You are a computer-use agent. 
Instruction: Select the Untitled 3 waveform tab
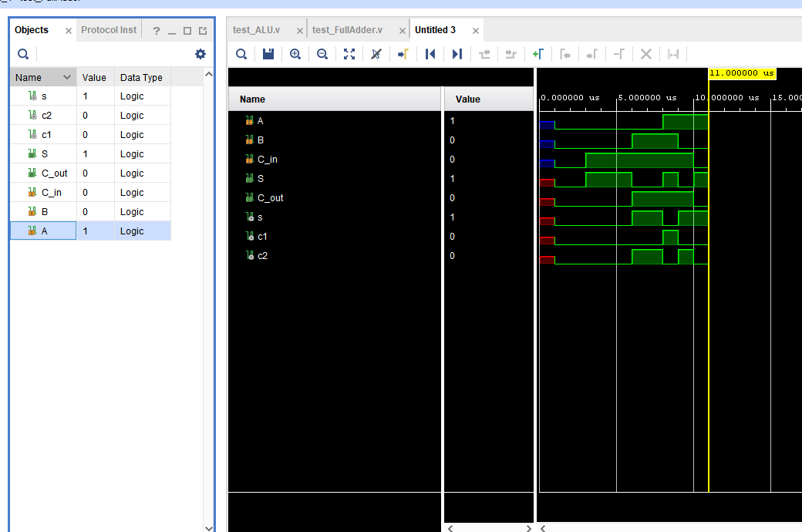pos(435,29)
